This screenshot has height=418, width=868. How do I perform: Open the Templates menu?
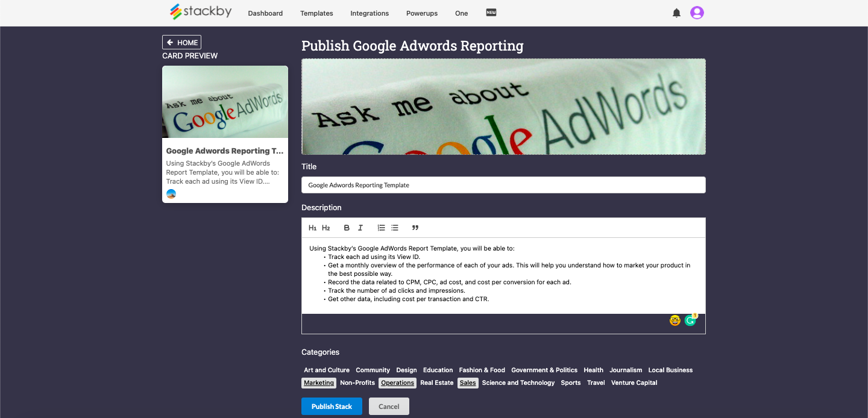click(316, 13)
